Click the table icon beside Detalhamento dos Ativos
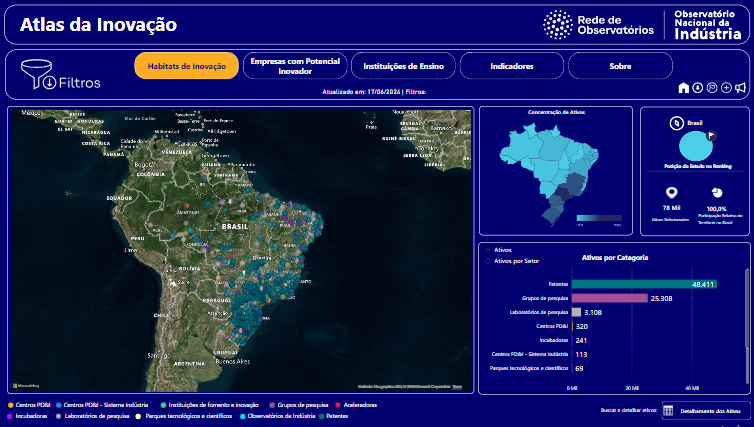 (668, 411)
